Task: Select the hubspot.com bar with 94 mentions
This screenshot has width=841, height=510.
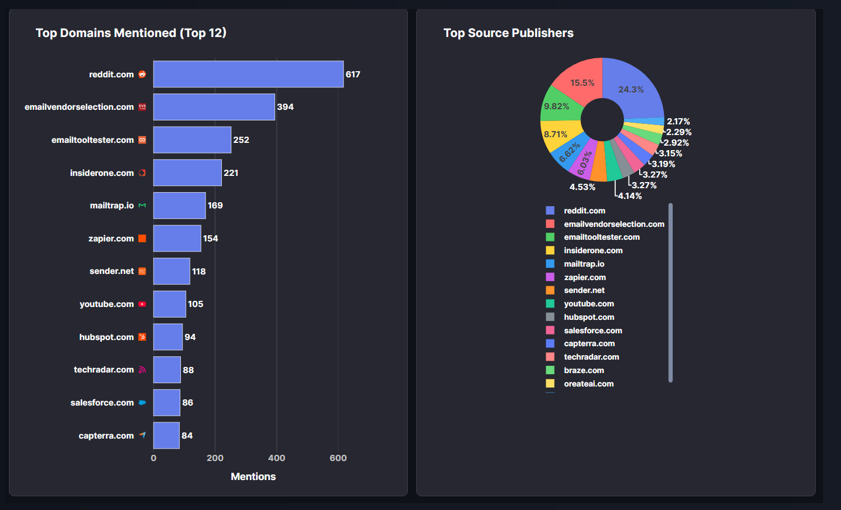Action: tap(168, 337)
